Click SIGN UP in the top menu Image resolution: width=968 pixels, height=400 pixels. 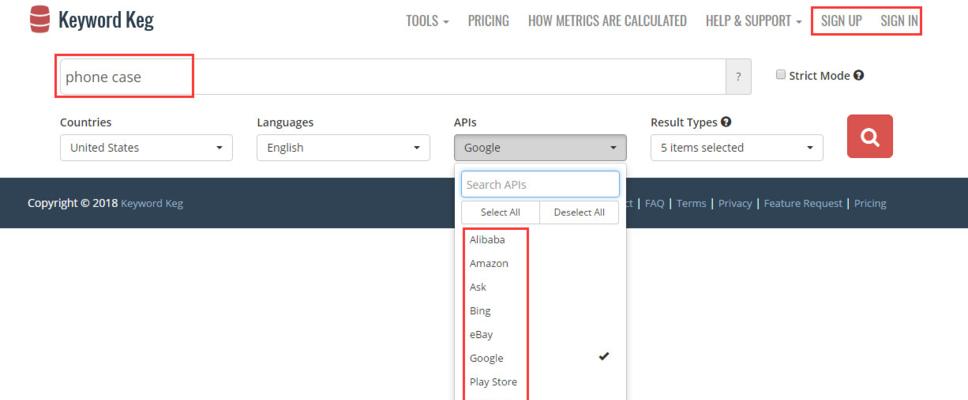point(841,21)
